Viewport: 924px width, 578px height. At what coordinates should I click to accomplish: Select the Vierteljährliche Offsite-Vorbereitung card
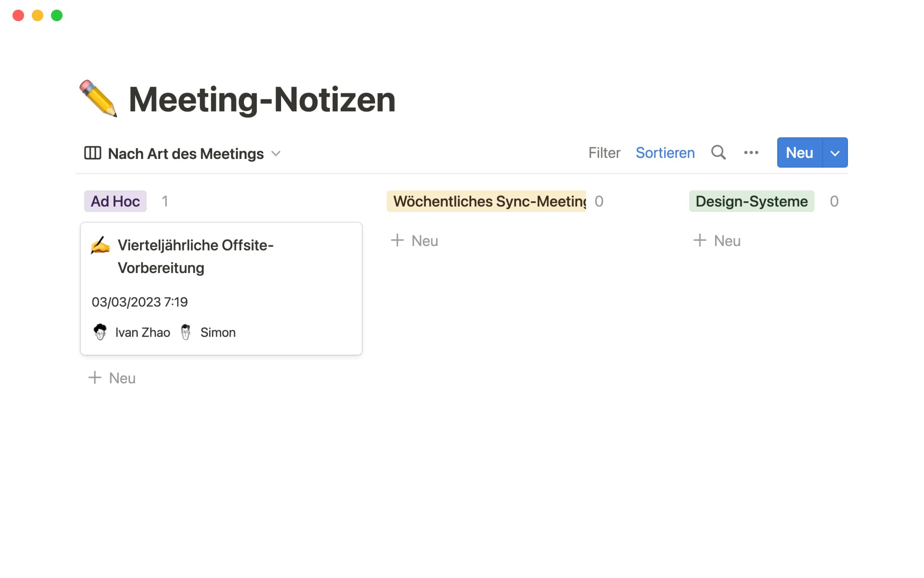(x=221, y=289)
